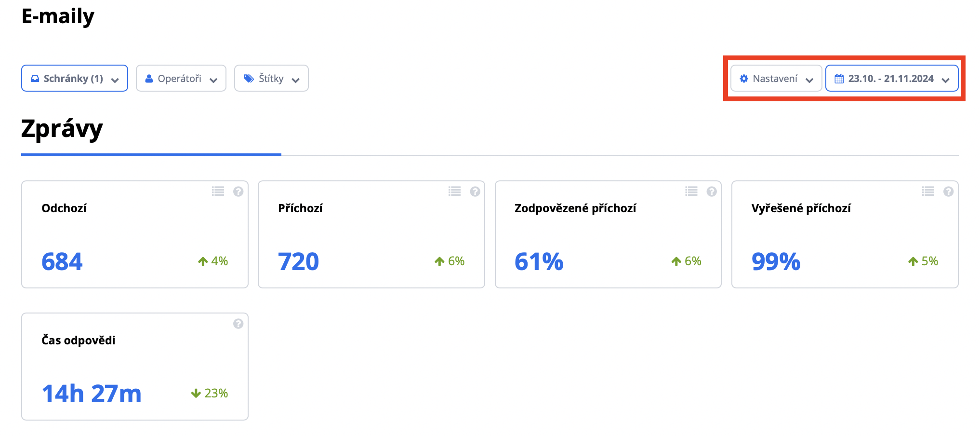Click the 61% Zodpovězené příchozí value

click(x=539, y=261)
